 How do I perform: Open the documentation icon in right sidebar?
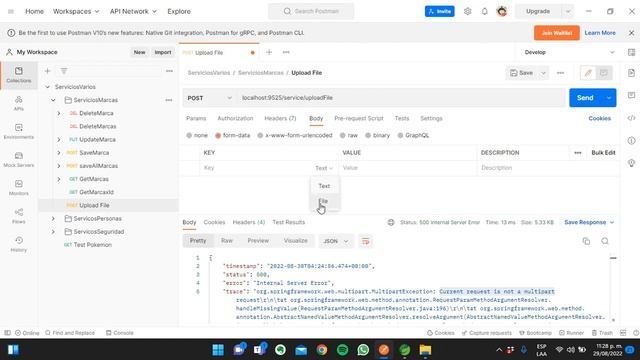click(631, 73)
